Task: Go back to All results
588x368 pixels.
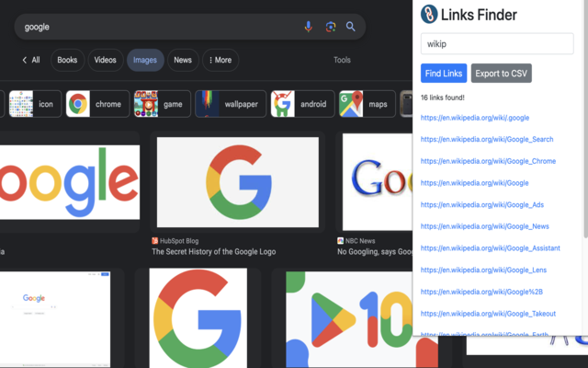Action: point(31,60)
